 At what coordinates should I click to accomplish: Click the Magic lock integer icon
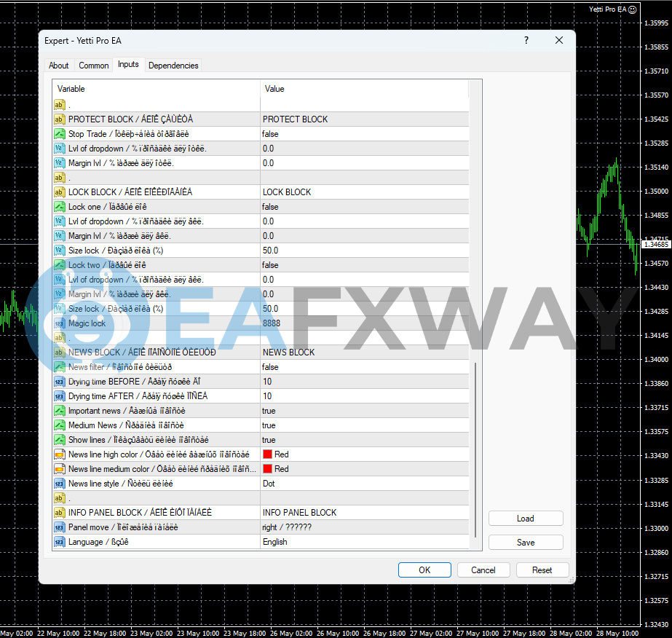click(x=60, y=323)
